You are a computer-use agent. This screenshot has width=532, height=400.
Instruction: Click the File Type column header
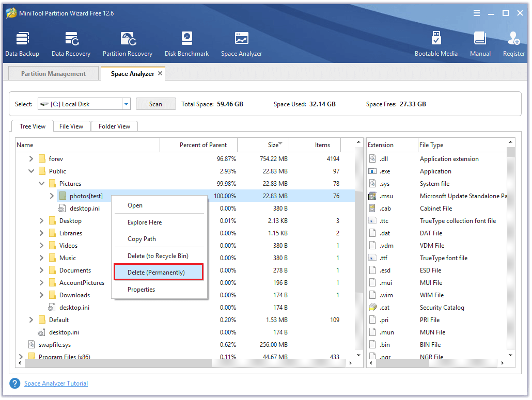click(x=462, y=145)
